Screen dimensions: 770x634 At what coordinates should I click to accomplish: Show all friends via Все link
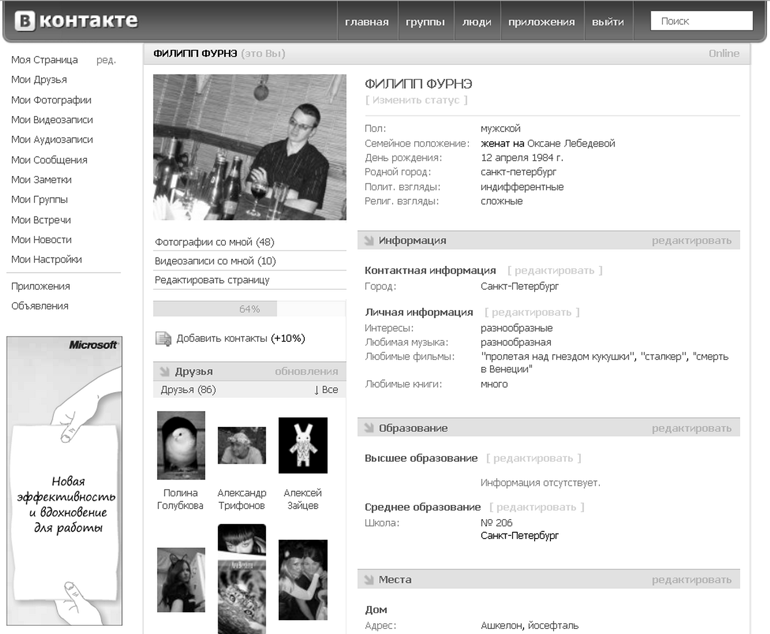click(326, 390)
